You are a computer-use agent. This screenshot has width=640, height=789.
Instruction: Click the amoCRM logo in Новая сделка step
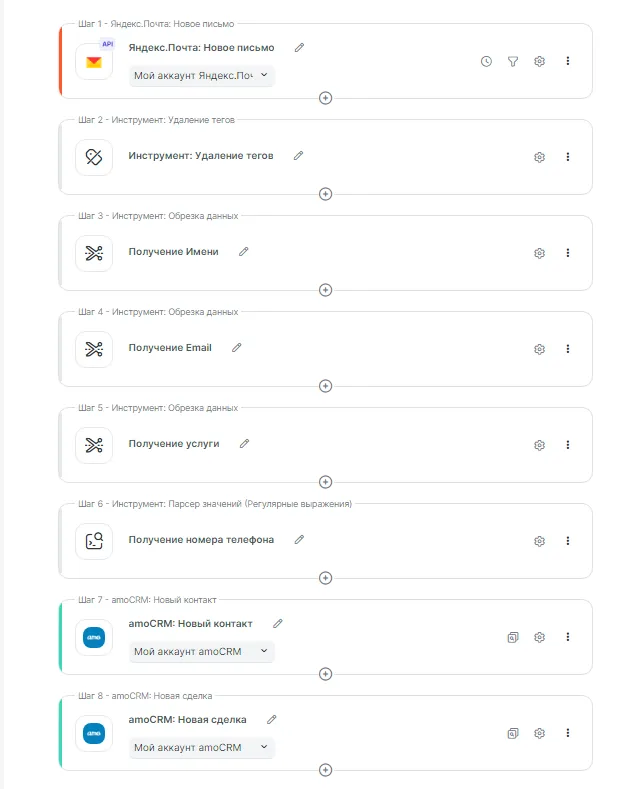click(x=94, y=732)
